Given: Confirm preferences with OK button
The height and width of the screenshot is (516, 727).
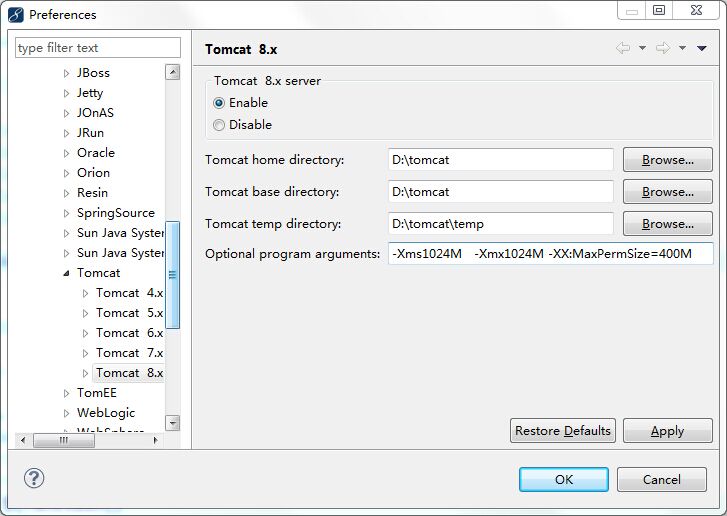Looking at the screenshot, I should (x=564, y=479).
